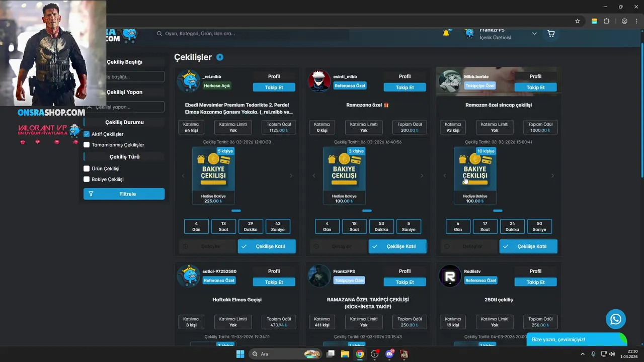The height and width of the screenshot is (362, 644).
Task: Follow Mlbb.barbie with Takip Et
Action: click(535, 87)
